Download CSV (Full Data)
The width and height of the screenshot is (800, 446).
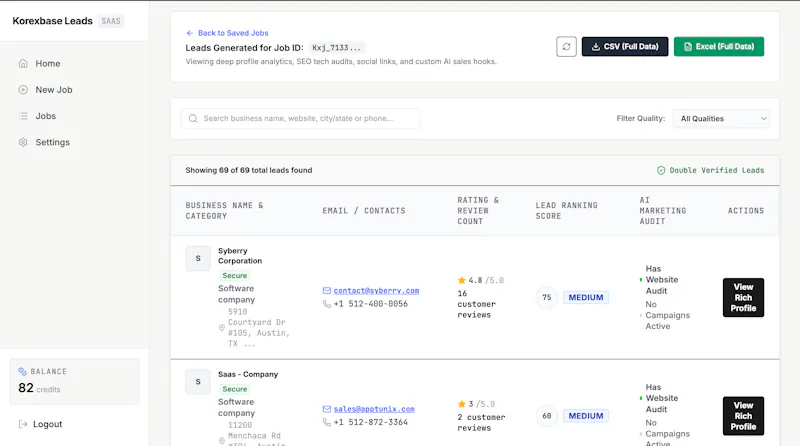[624, 46]
